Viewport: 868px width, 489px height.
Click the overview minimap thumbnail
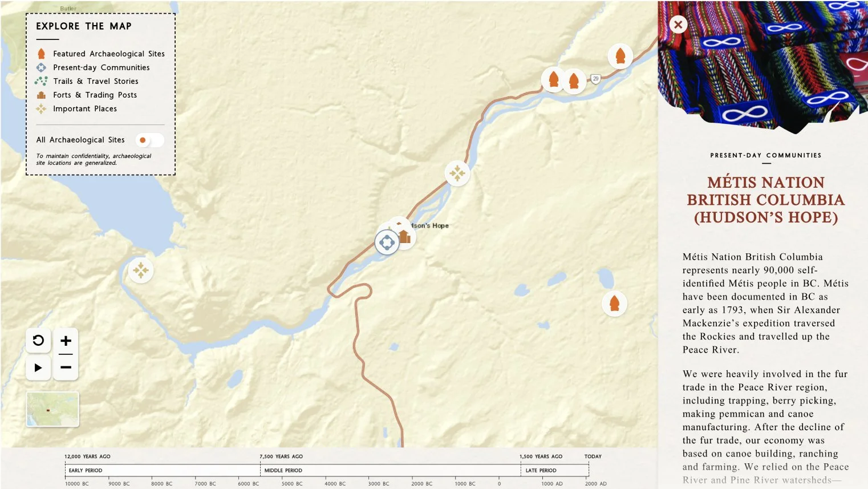pos(52,409)
